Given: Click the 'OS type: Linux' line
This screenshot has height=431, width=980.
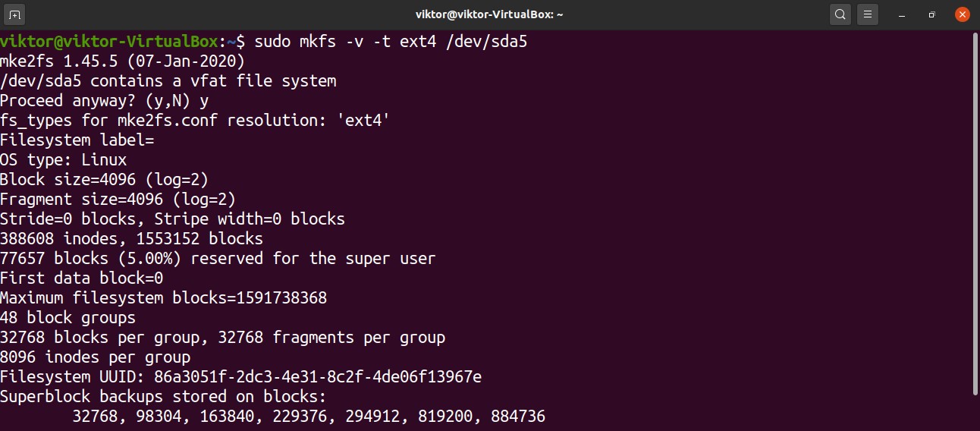Looking at the screenshot, I should (x=64, y=159).
